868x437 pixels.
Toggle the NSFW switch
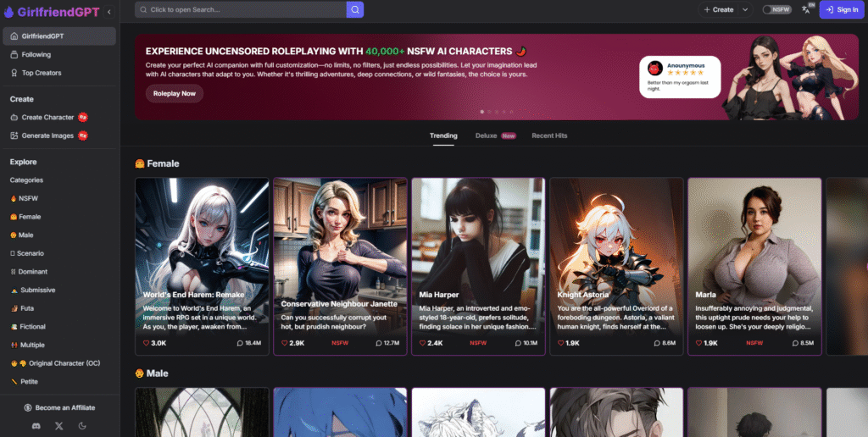click(x=776, y=9)
